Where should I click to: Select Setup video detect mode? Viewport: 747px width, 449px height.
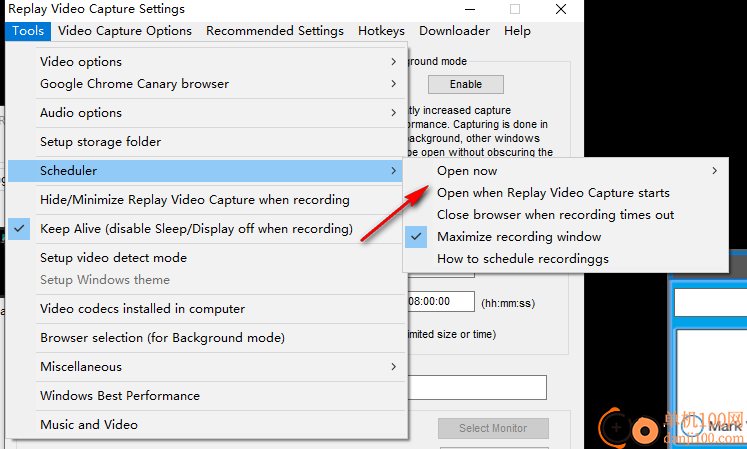tap(206, 258)
